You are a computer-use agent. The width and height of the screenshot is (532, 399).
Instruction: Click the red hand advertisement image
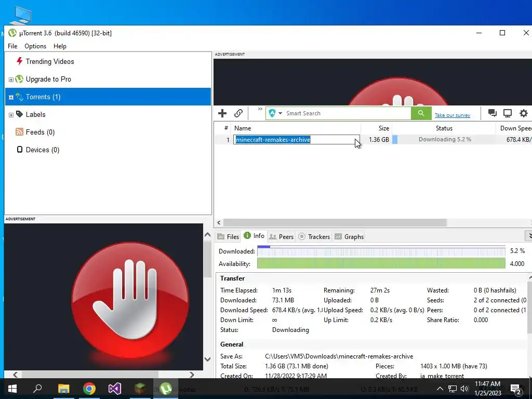point(130,300)
